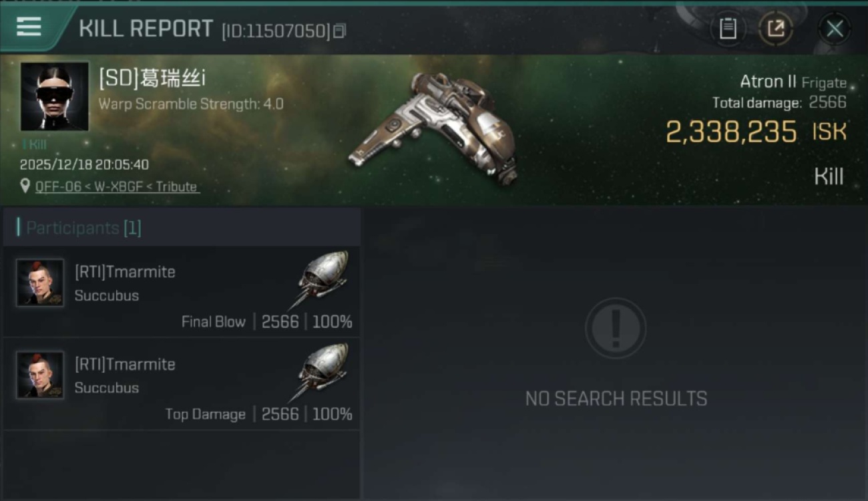Copy the kill report ID icon
This screenshot has height=501, width=868.
coord(340,31)
